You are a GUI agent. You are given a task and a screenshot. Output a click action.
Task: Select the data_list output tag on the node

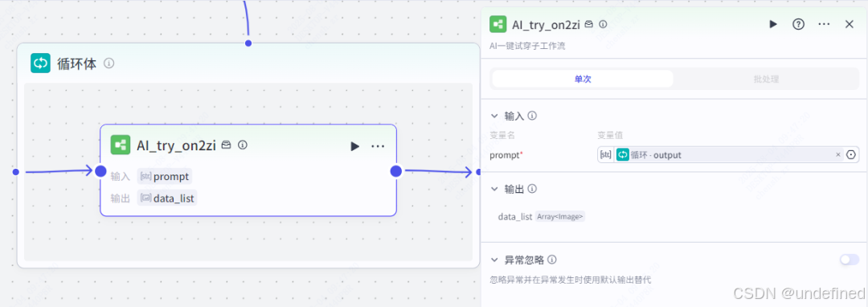pyautogui.click(x=167, y=198)
